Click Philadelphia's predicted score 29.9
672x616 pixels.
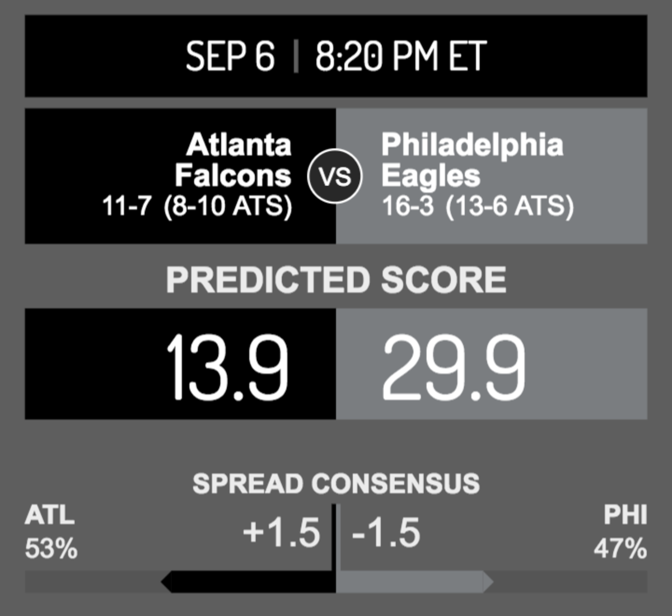point(454,367)
